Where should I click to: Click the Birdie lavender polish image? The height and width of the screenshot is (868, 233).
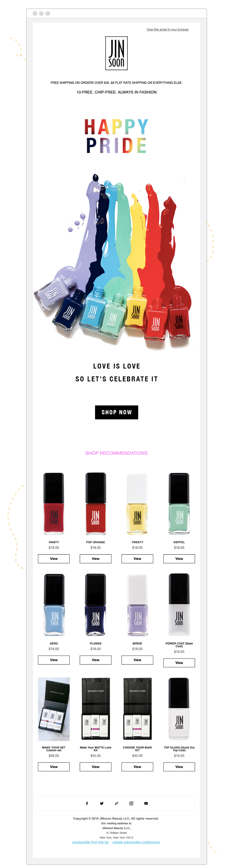(137, 605)
